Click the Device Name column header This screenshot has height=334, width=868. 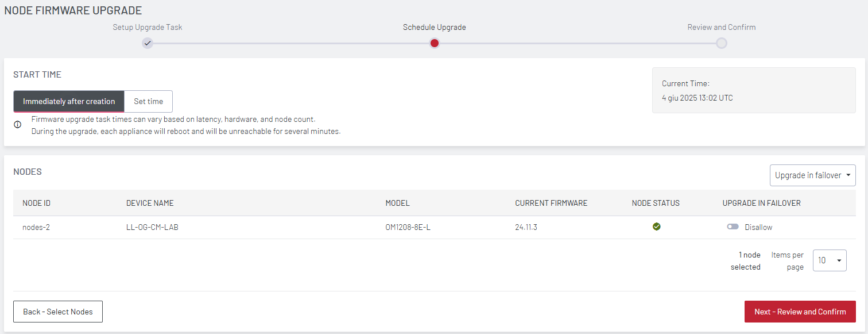(x=150, y=203)
